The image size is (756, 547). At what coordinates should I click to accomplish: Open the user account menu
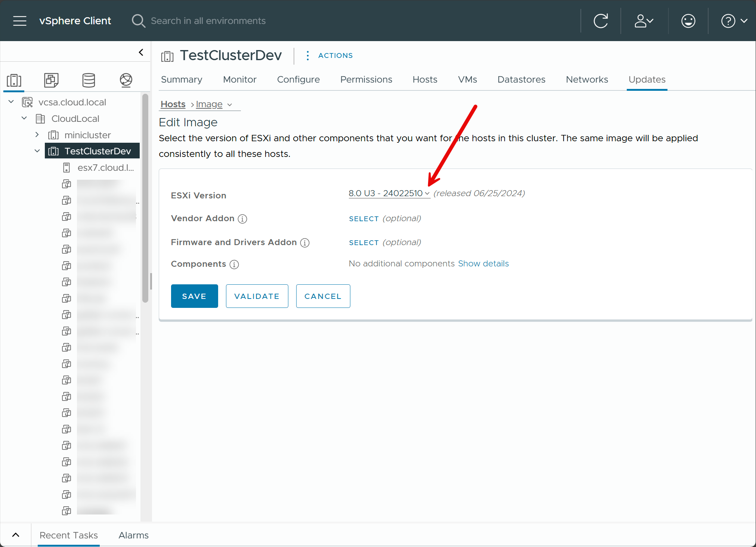pyautogui.click(x=642, y=21)
